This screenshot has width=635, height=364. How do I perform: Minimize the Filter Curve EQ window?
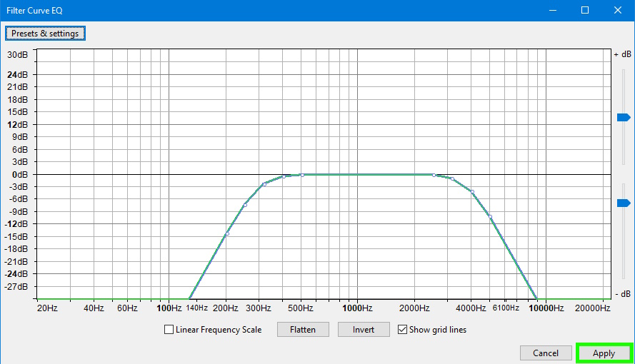click(x=553, y=10)
